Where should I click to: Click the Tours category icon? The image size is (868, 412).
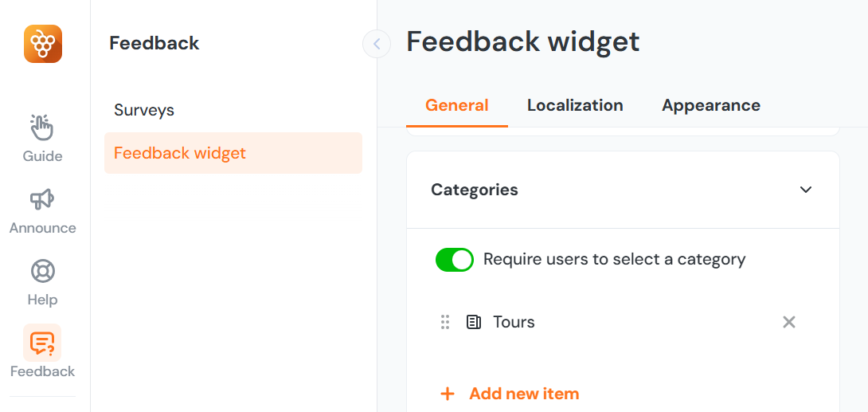point(474,322)
